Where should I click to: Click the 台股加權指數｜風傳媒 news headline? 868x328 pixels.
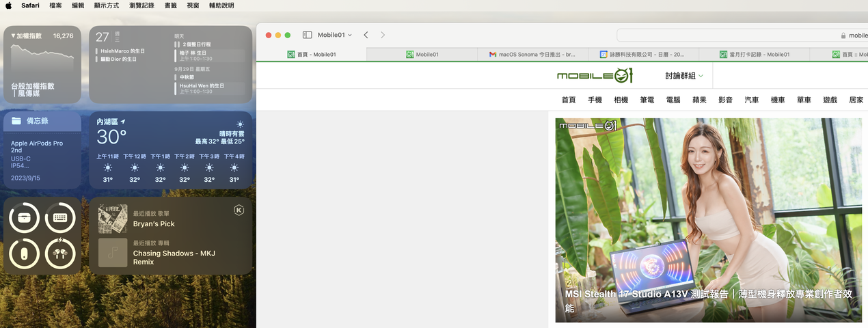point(33,90)
